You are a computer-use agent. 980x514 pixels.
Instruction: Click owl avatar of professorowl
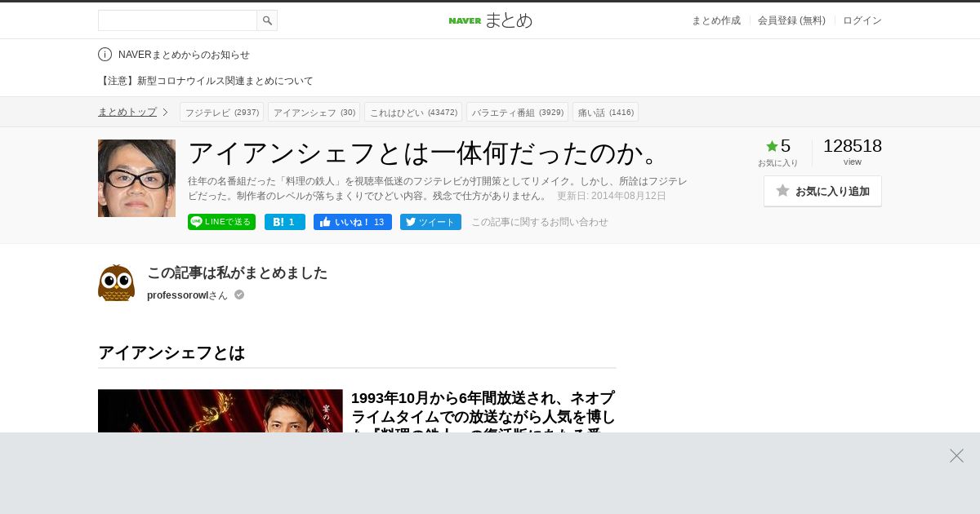point(116,283)
